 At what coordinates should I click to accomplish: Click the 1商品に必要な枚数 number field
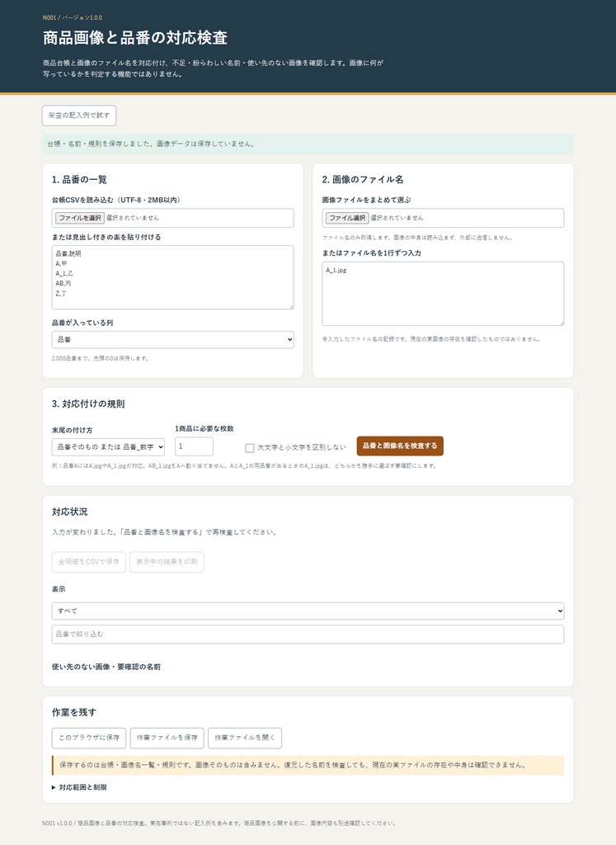194,446
